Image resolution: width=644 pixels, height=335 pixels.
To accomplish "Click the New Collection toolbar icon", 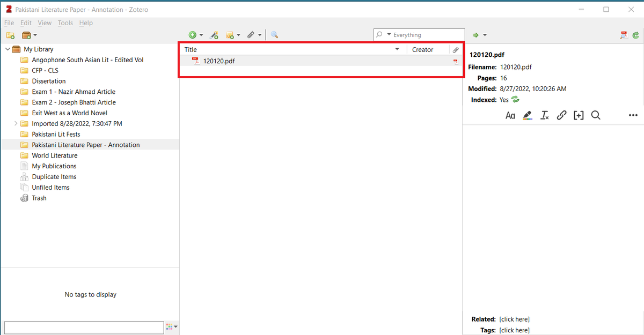I will 10,35.
